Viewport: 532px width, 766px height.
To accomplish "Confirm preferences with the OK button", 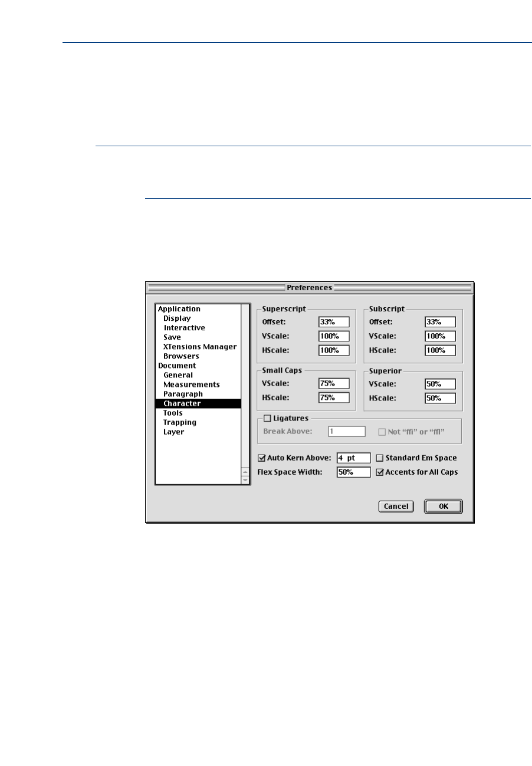I will [x=444, y=507].
